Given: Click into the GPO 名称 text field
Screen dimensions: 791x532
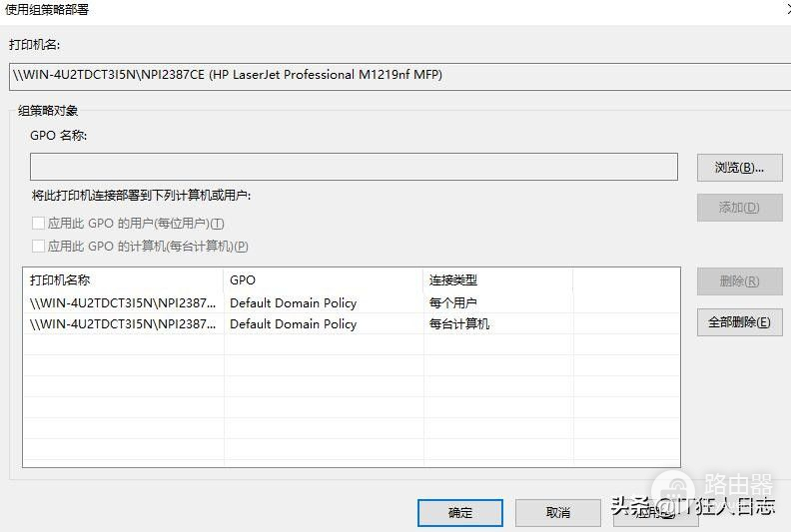Looking at the screenshot, I should (x=354, y=167).
